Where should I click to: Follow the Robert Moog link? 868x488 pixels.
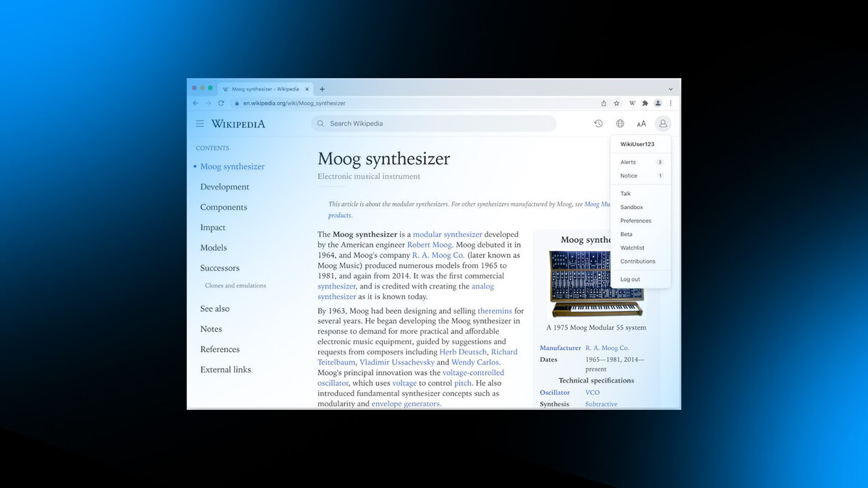tap(430, 245)
